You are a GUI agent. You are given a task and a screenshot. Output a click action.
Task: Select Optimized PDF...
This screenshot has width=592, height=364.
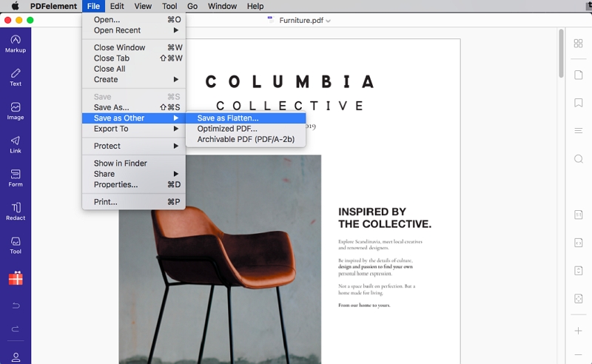coord(246,129)
